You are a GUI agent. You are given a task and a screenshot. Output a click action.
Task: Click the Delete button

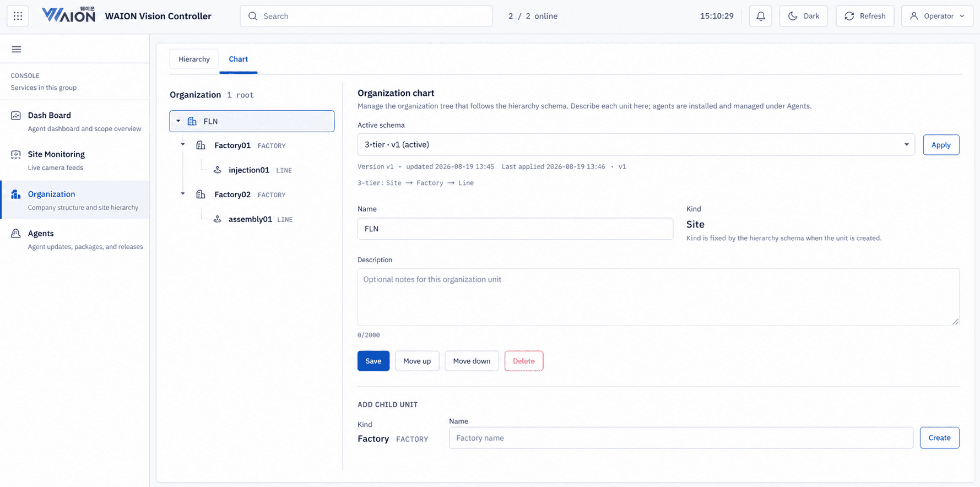pyautogui.click(x=524, y=361)
